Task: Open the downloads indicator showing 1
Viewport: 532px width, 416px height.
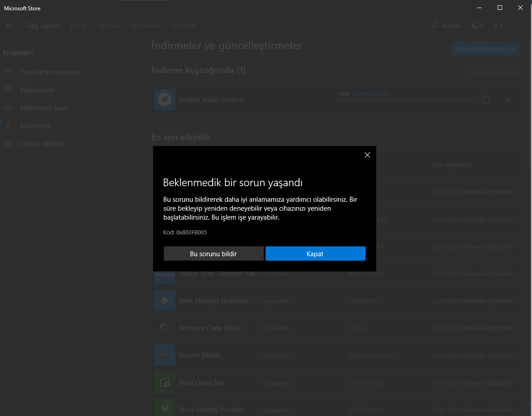Action: pos(498,26)
